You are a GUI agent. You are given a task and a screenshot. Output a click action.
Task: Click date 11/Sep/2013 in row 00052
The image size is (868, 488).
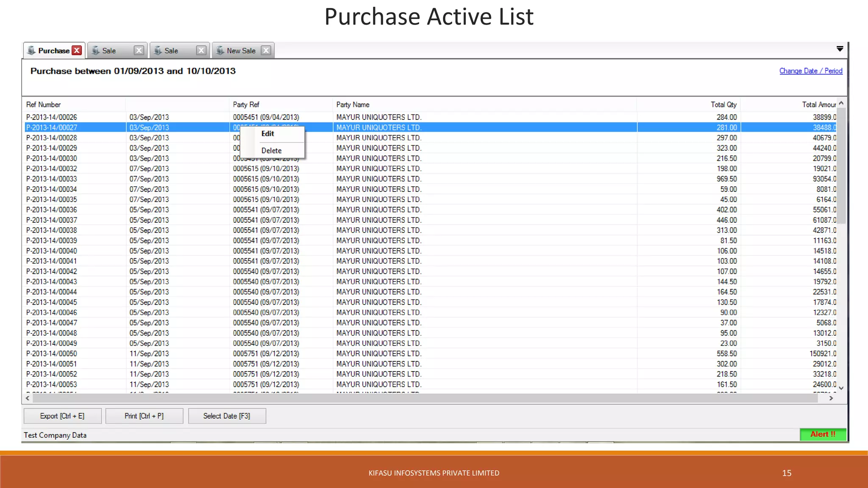pos(149,374)
